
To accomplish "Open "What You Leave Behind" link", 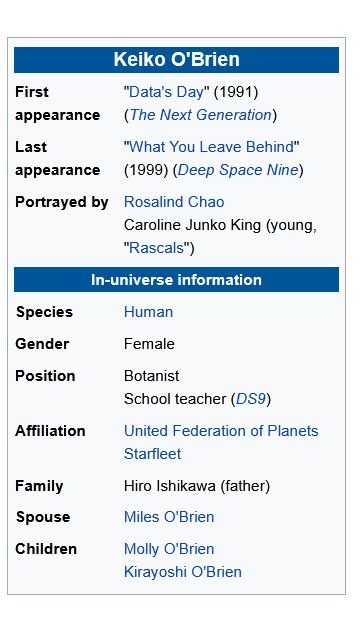I will 211,147.
